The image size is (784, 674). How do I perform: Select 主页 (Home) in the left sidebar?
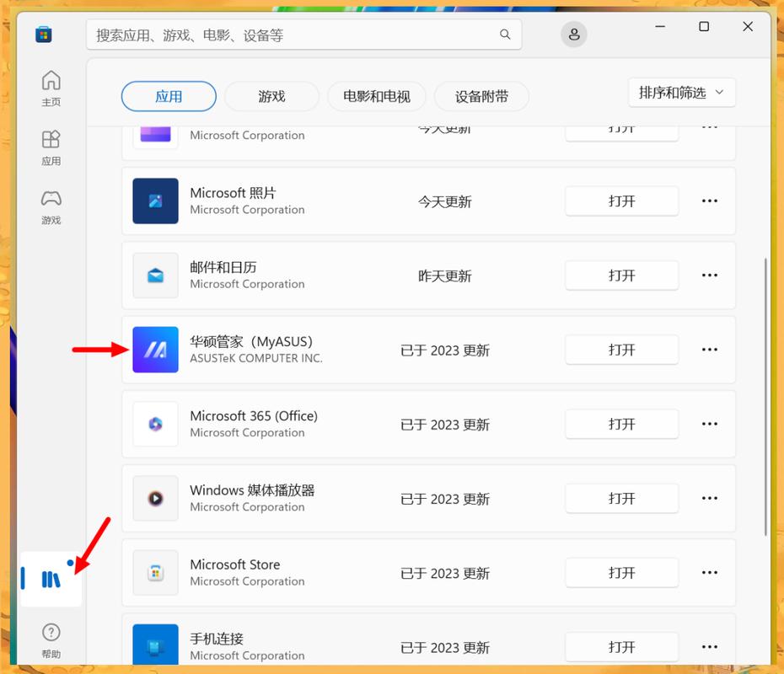[51, 87]
